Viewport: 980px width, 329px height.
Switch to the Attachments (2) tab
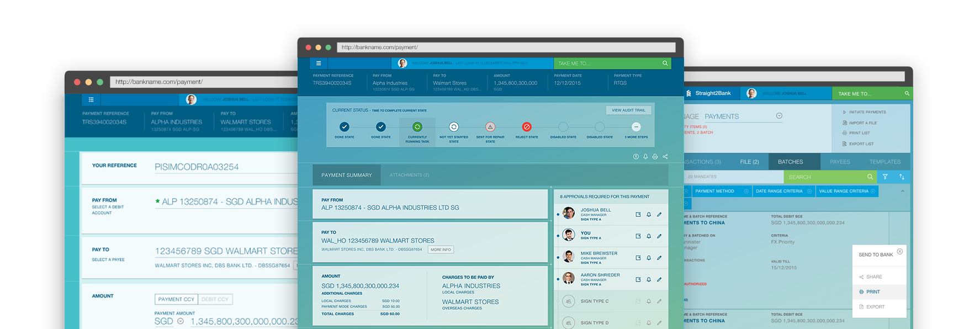[409, 175]
